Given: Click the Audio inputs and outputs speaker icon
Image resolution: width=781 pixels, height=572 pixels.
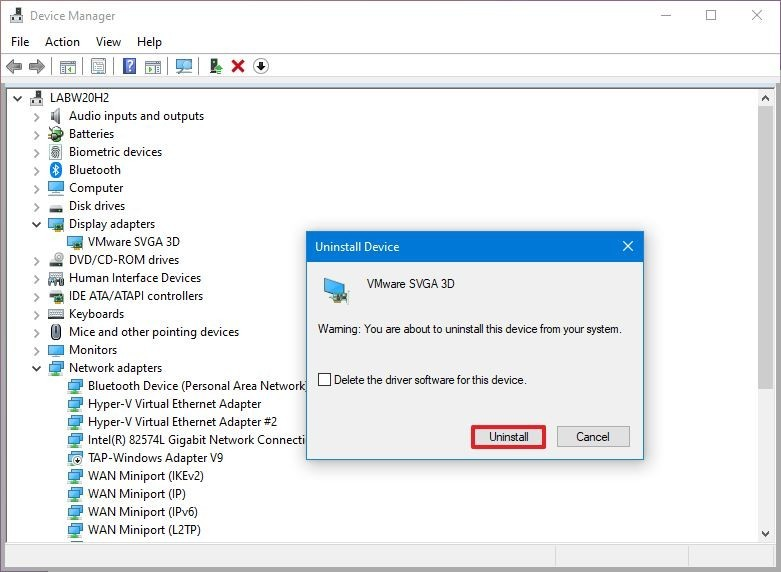Looking at the screenshot, I should pyautogui.click(x=55, y=116).
